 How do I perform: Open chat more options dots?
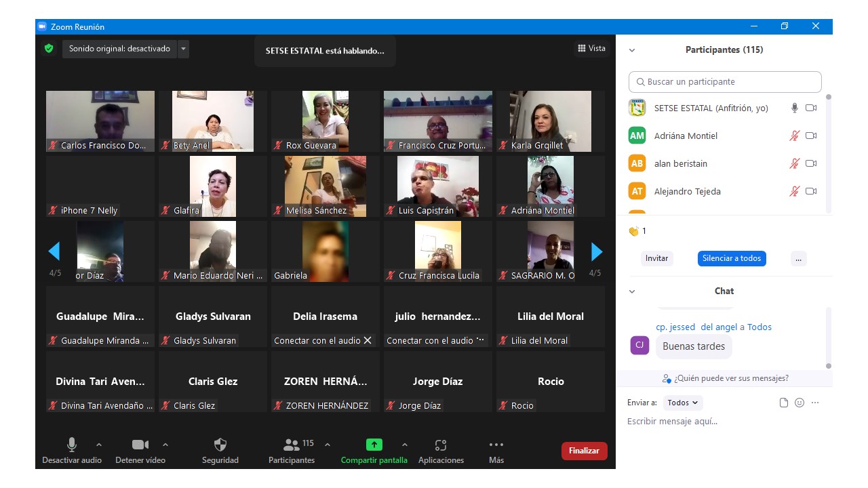tap(815, 403)
